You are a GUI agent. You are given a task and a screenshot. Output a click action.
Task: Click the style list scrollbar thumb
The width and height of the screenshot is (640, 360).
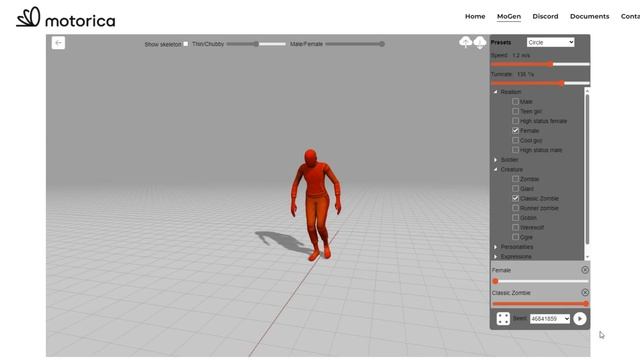tap(587, 169)
